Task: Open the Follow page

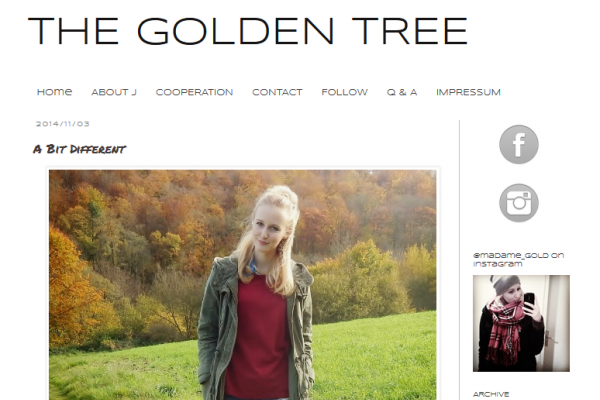Action: click(x=344, y=92)
